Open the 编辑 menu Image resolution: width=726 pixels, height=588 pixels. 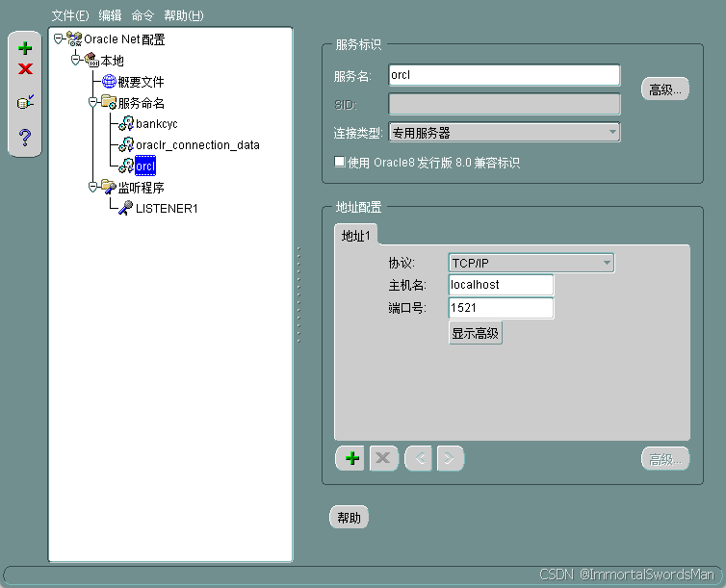point(110,15)
